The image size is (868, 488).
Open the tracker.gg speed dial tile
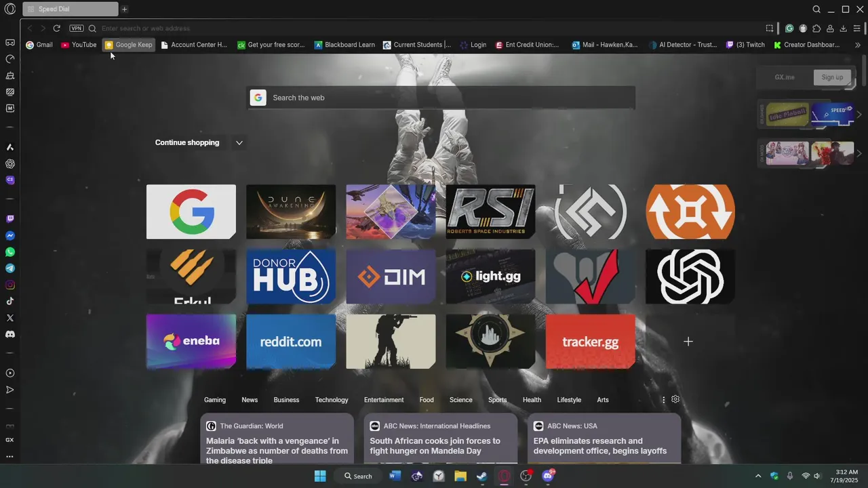pyautogui.click(x=591, y=342)
